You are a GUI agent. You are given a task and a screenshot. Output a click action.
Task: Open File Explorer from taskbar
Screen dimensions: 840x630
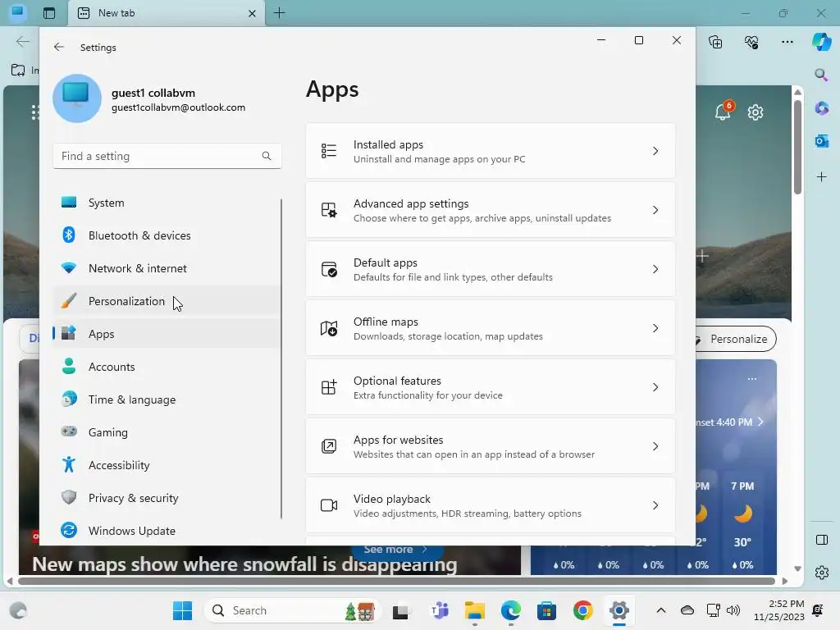coord(475,610)
